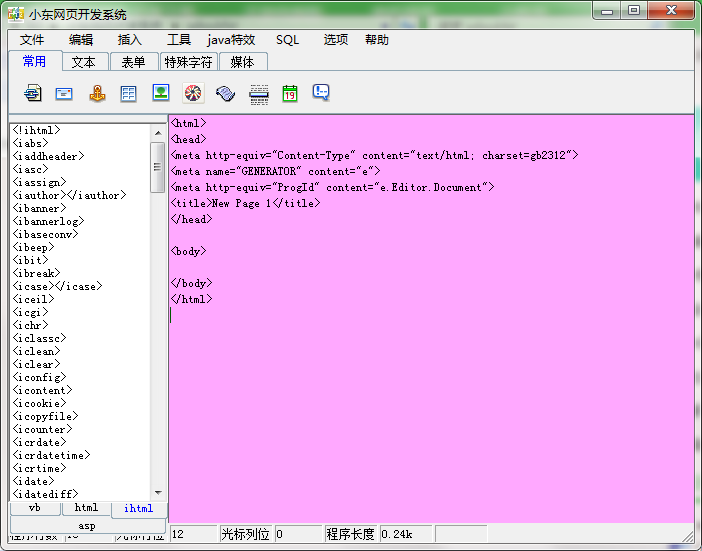Select the <!ihtml> tag in list
The width and height of the screenshot is (702, 551).
coord(36,130)
